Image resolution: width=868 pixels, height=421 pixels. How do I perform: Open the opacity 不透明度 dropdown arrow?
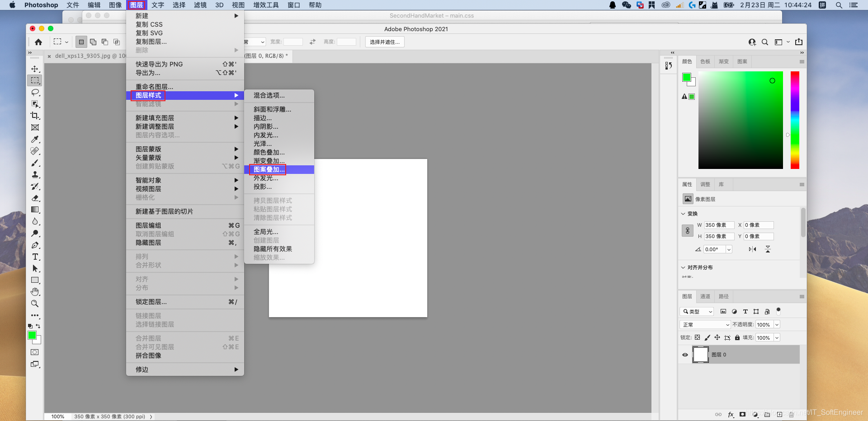point(777,325)
